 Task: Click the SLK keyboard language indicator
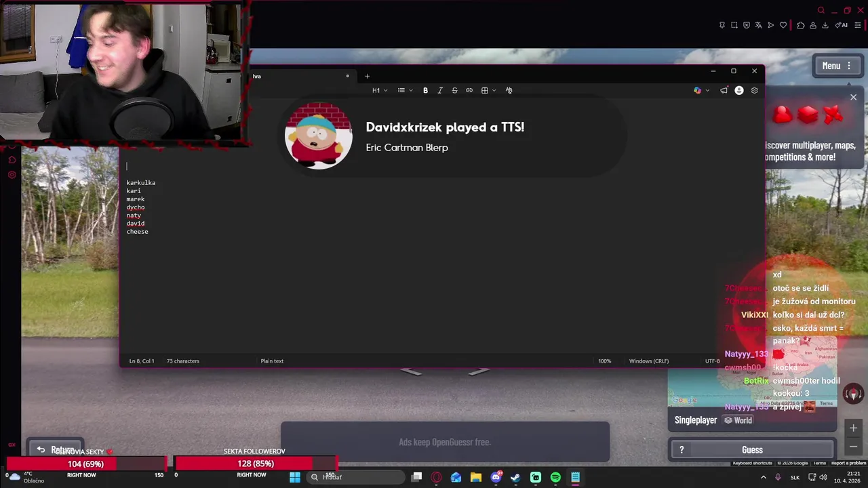tap(795, 477)
